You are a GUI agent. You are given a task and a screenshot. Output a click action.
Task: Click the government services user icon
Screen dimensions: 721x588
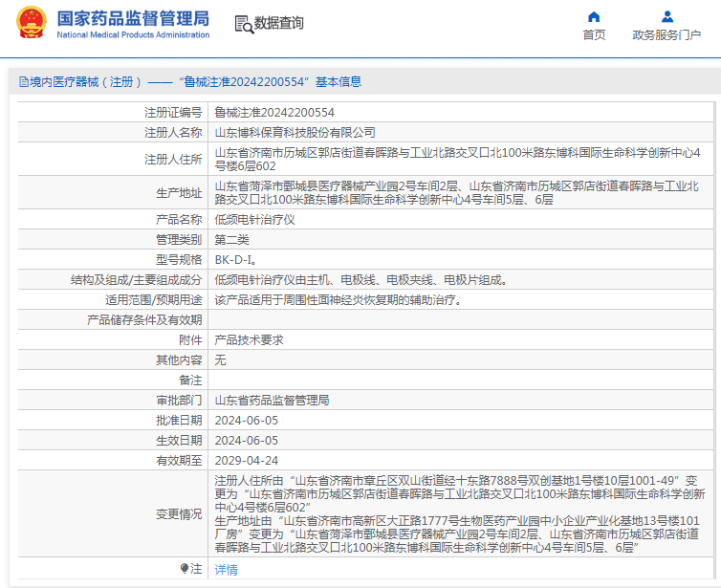666,17
